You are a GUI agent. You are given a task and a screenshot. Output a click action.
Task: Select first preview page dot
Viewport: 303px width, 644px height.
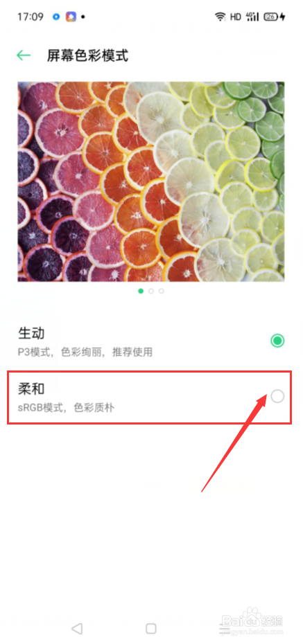click(x=141, y=291)
